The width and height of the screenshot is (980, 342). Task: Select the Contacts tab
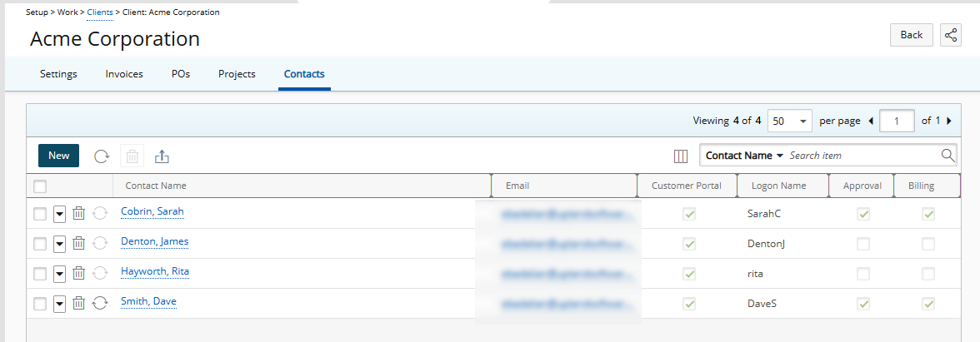point(304,73)
